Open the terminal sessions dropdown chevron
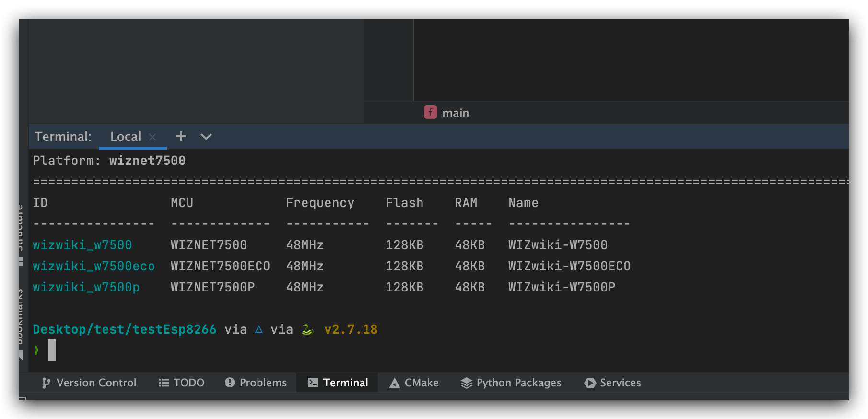The height and width of the screenshot is (419, 868). pos(206,137)
